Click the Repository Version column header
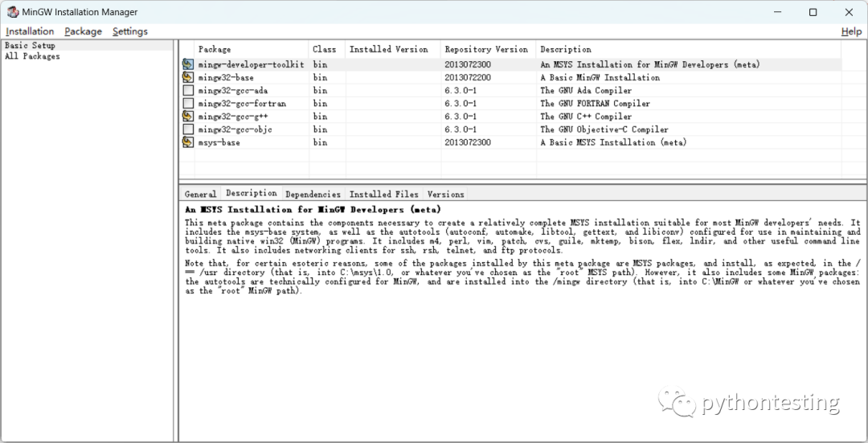868x443 pixels. (489, 49)
